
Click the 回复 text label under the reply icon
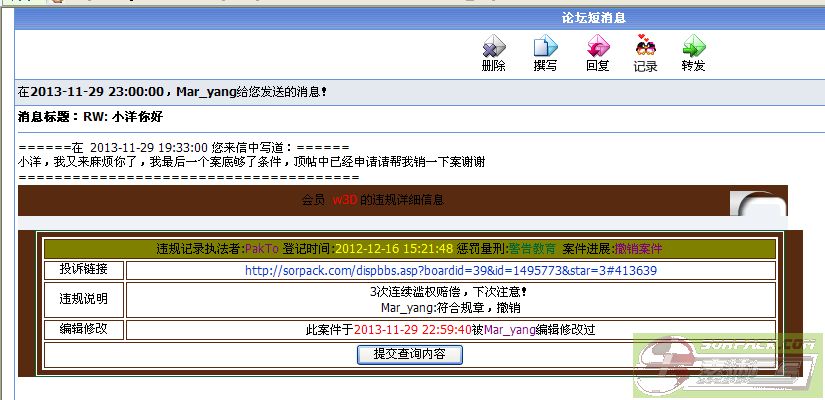point(597,66)
